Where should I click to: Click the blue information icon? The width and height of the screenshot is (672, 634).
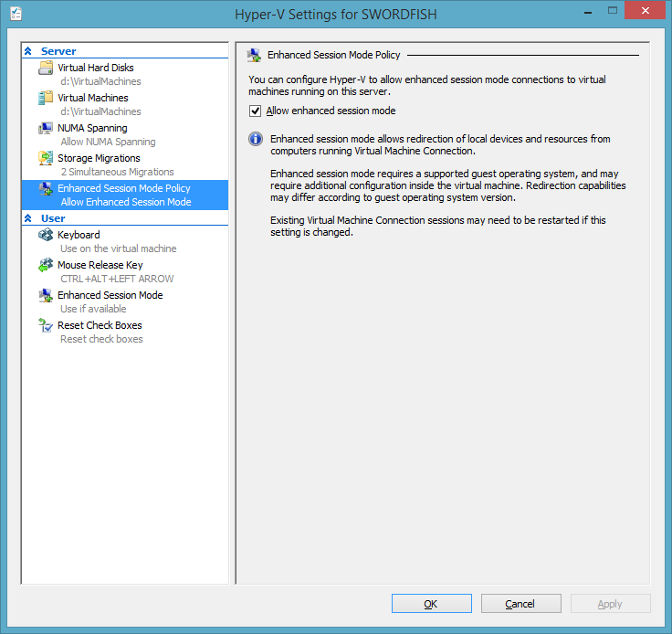[x=256, y=139]
